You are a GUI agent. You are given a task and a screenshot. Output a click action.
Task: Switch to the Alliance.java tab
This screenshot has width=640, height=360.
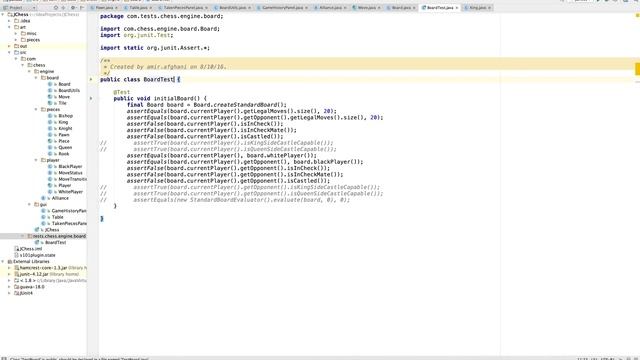pos(330,8)
